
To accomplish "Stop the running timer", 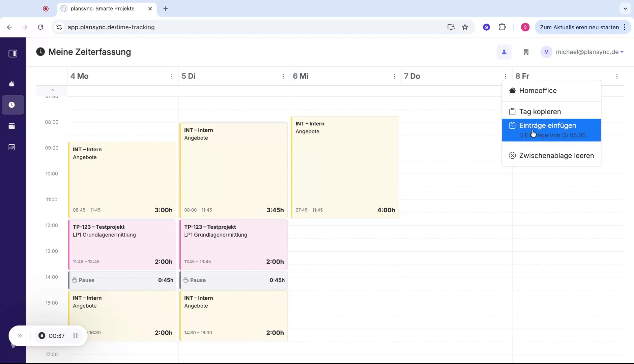I will pos(42,336).
